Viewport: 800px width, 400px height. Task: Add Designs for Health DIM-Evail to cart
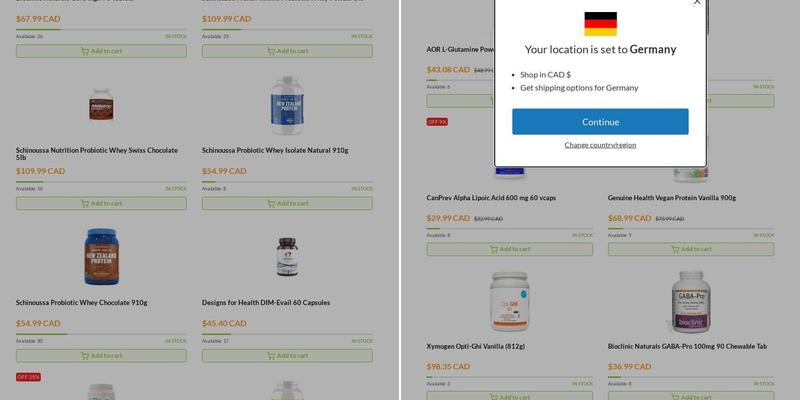click(x=287, y=356)
